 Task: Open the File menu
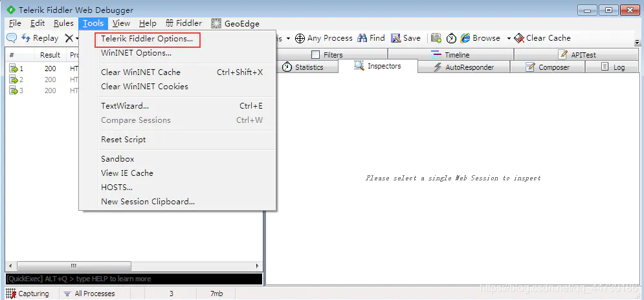[15, 23]
